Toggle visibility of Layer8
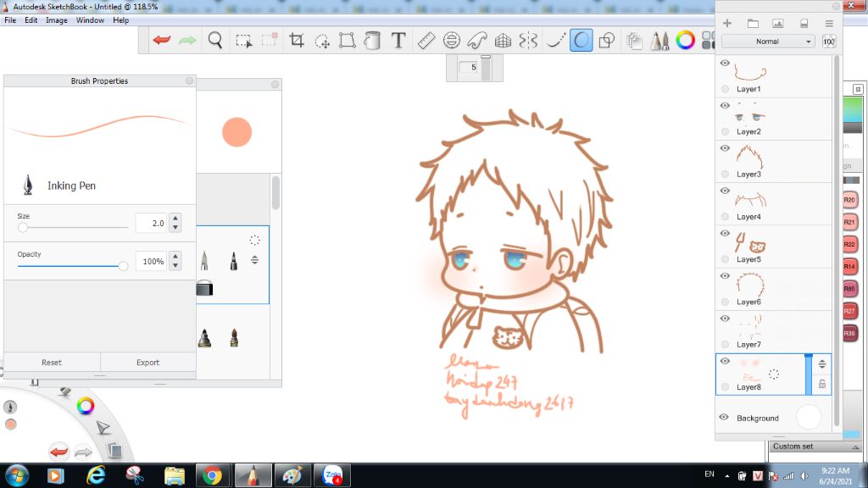This screenshot has height=488, width=868. (x=725, y=361)
